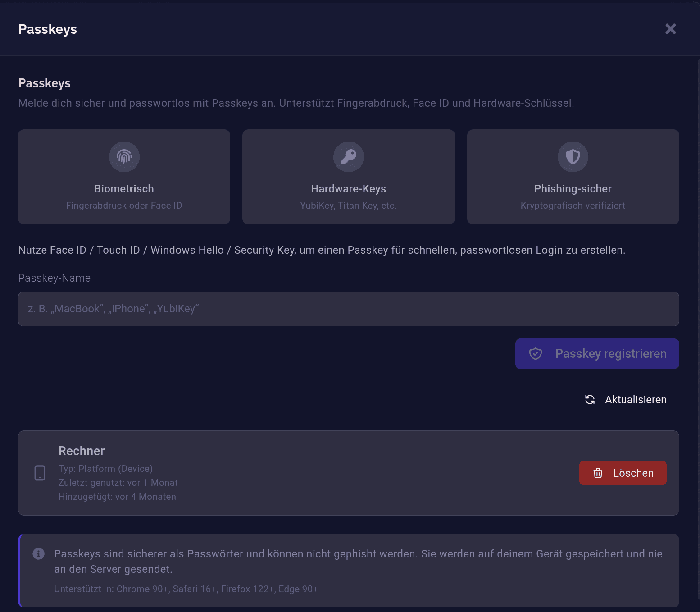Click the key icon in Hardware-Keys card

(349, 157)
